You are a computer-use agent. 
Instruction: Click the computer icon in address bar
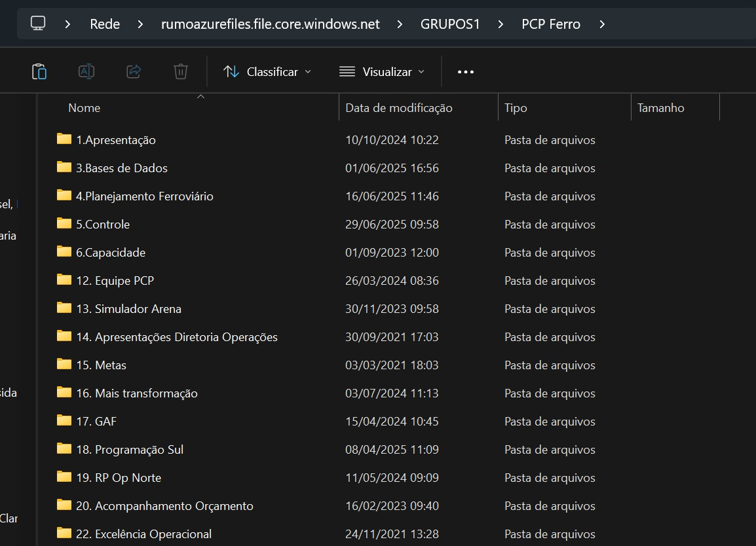coord(38,24)
